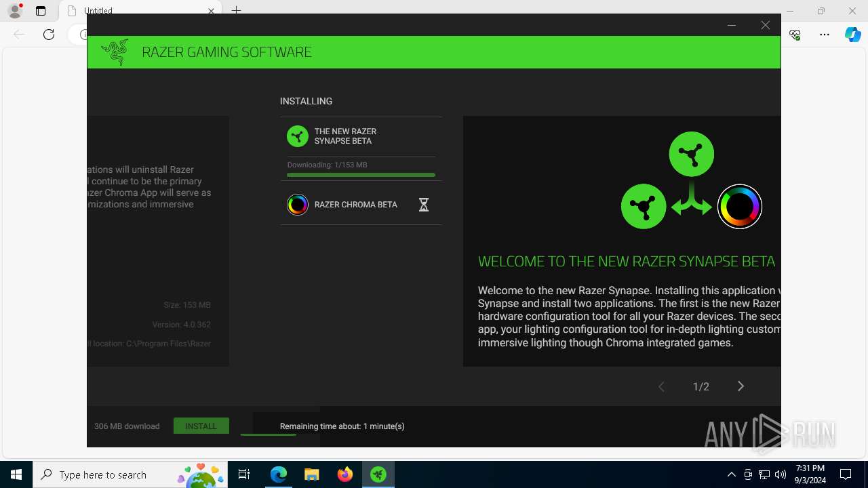Open the clock showing 7:31 PM
The image size is (868, 488).
(x=810, y=474)
